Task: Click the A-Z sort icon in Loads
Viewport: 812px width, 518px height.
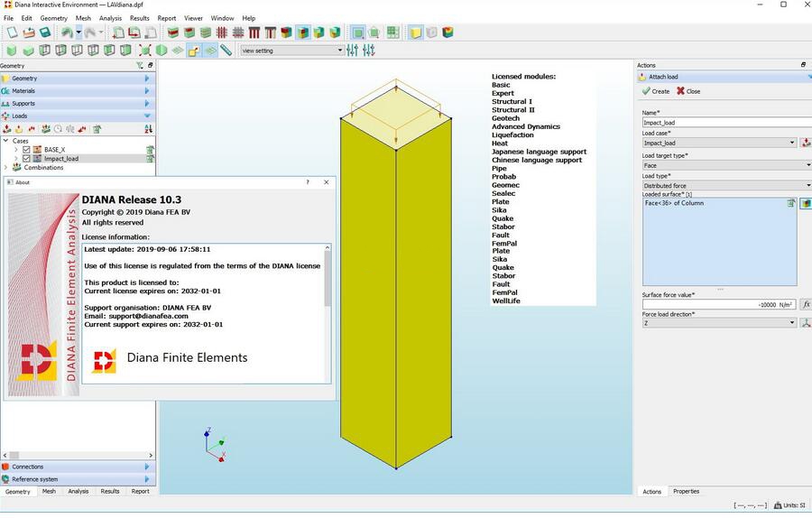Action: point(149,129)
